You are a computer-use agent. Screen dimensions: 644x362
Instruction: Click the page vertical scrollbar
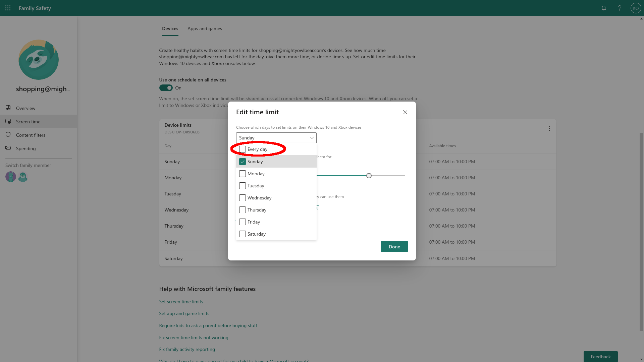pyautogui.click(x=641, y=231)
